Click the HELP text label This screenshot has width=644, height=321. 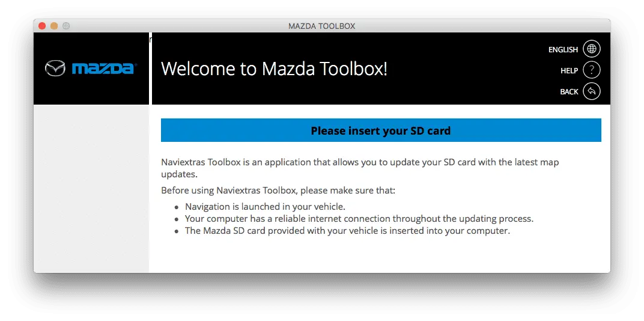[570, 71]
